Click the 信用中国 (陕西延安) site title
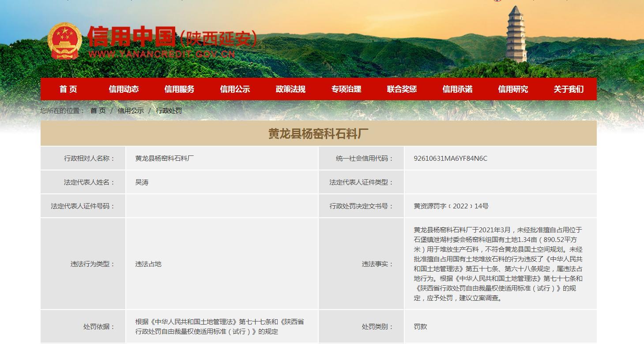 point(172,37)
